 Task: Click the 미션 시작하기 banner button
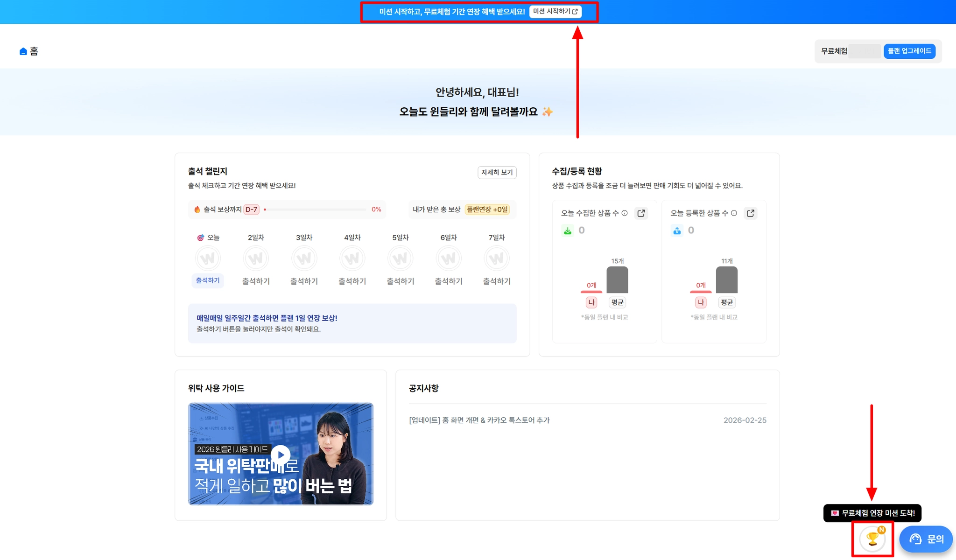pos(555,12)
